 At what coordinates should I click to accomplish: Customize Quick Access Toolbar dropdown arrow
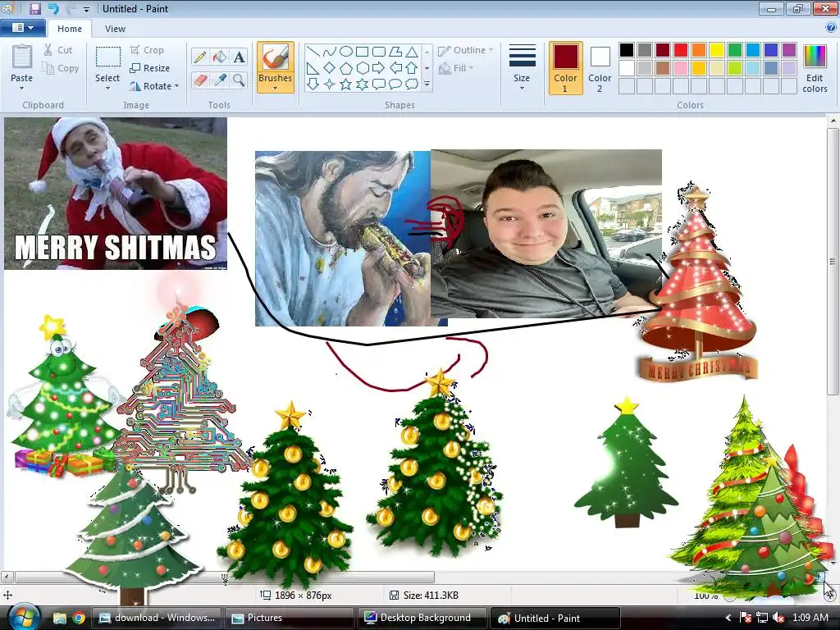(x=87, y=9)
